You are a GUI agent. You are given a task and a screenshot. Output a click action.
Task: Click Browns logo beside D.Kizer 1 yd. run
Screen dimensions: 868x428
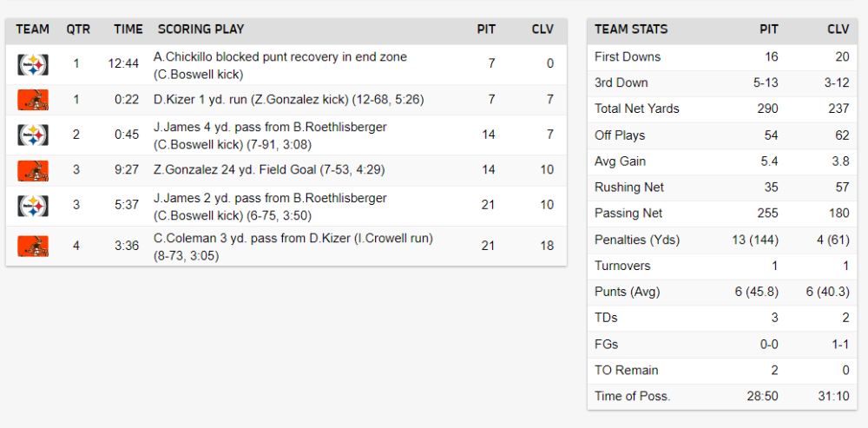tap(33, 100)
